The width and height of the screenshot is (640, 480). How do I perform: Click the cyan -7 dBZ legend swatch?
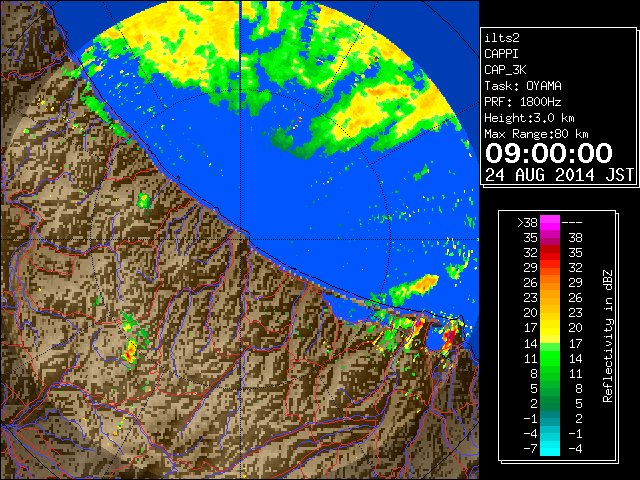pyautogui.click(x=550, y=448)
